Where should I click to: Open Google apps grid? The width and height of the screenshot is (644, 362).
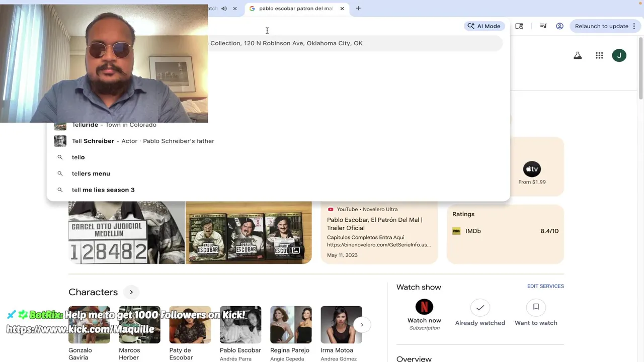599,55
